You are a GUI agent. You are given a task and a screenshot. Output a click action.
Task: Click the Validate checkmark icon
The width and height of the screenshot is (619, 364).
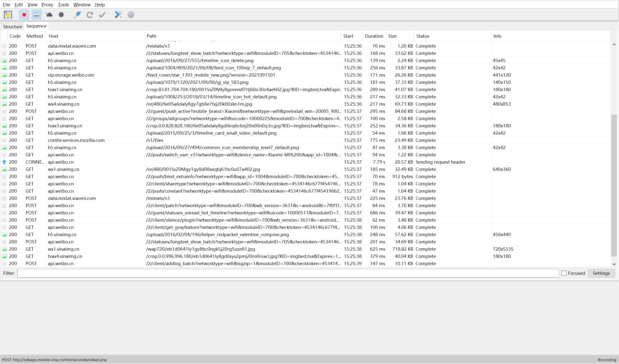(102, 15)
